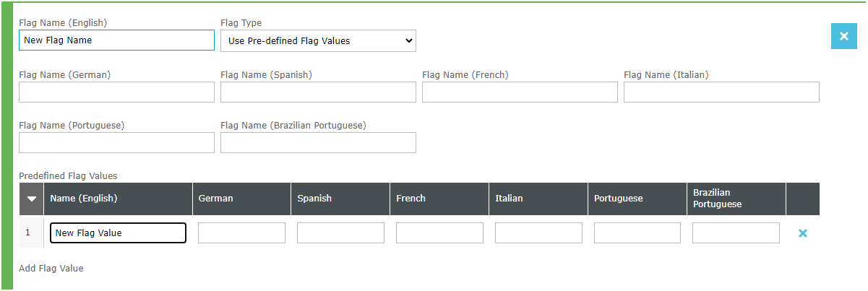868x291 pixels.
Task: Focus Brazilian Portuguese flag value cell in row 1
Action: pyautogui.click(x=736, y=233)
